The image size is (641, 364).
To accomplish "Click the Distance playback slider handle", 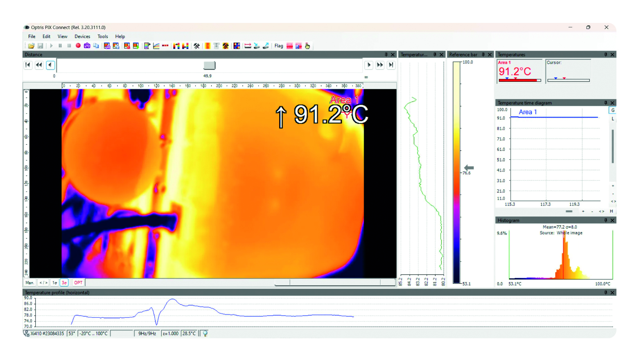I will point(209,65).
